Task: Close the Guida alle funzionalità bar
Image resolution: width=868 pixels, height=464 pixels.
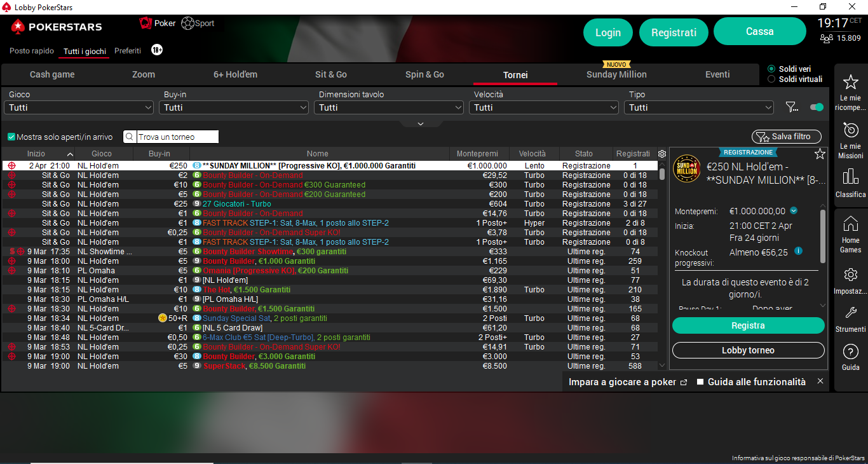Action: [x=820, y=381]
